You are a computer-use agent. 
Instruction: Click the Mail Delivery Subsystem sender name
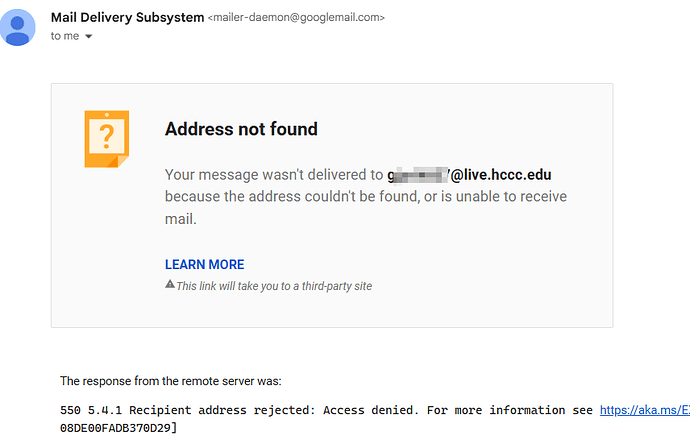click(x=127, y=17)
